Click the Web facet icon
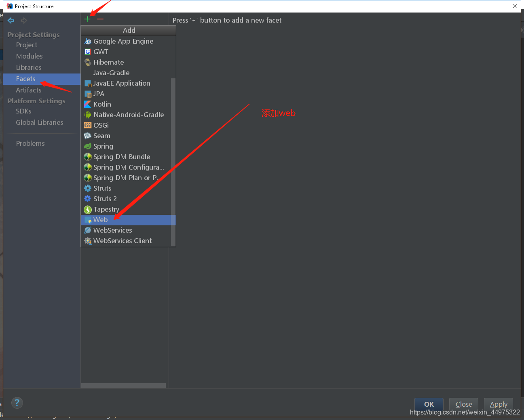The image size is (524, 420). 88,220
